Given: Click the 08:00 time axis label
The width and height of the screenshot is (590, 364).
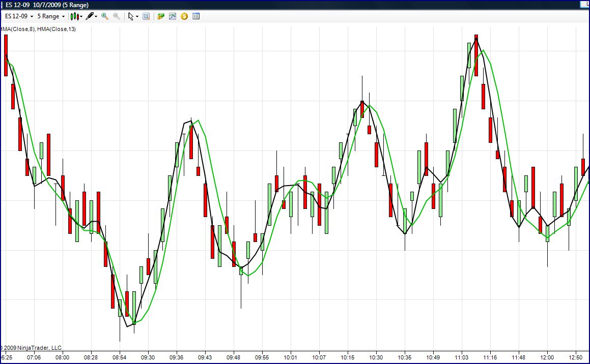Looking at the screenshot, I should (x=63, y=357).
